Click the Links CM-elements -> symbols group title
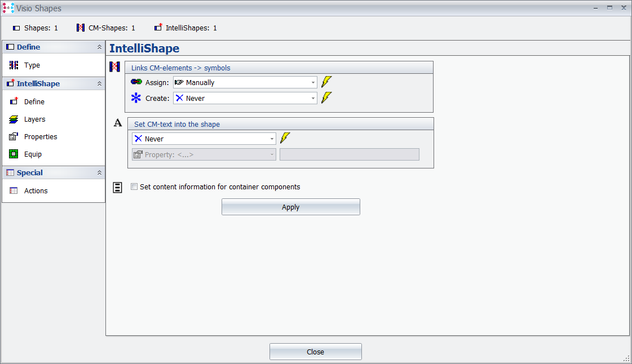 point(180,68)
